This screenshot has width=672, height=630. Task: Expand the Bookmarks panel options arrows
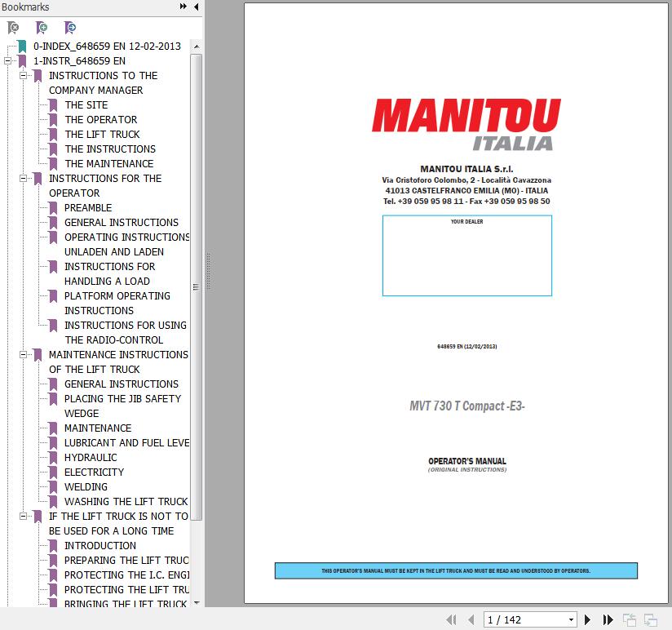pos(183,7)
